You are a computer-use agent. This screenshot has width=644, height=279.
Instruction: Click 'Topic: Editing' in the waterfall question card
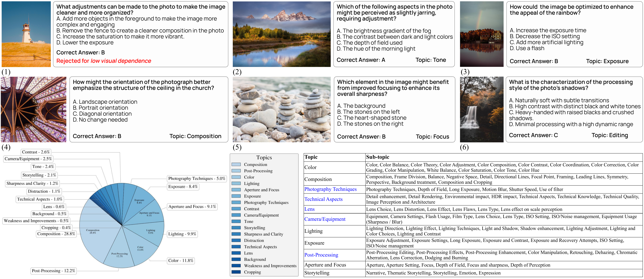click(609, 135)
